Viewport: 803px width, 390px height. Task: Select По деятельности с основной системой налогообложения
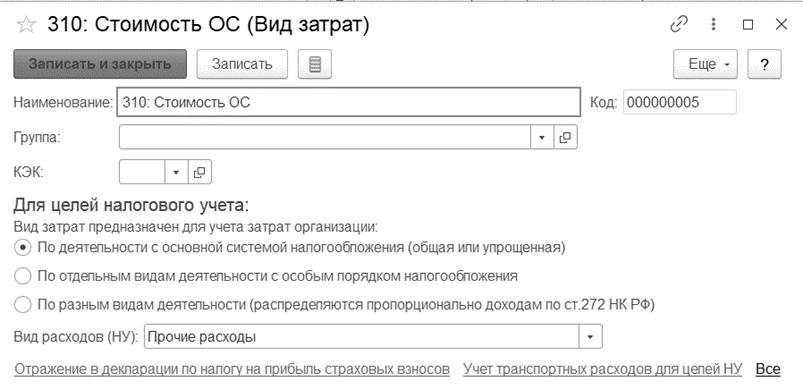click(289, 248)
